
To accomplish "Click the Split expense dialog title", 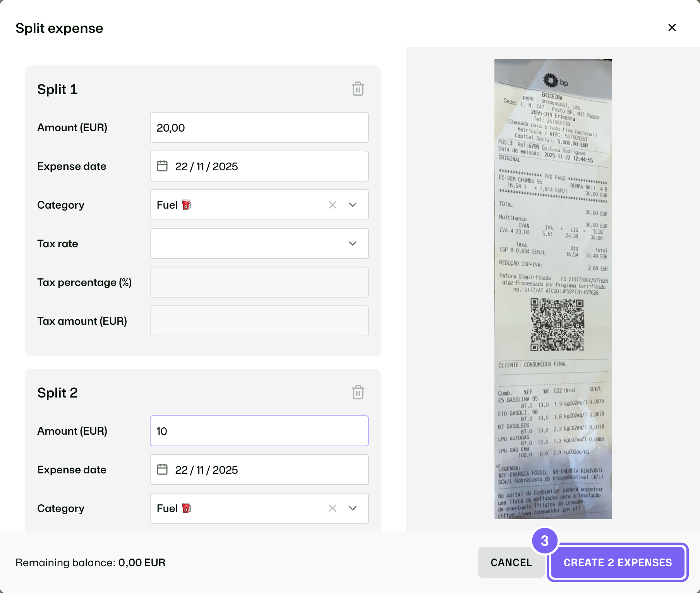I will coord(59,28).
